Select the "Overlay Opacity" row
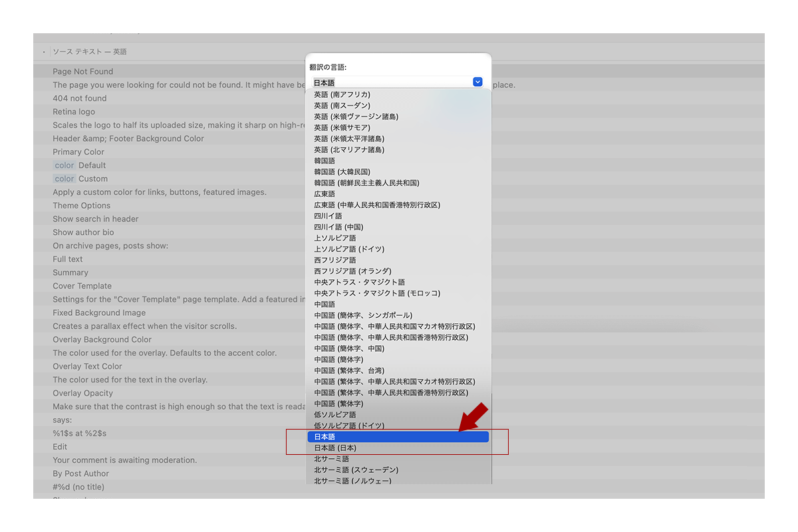The width and height of the screenshot is (798, 532). [83, 393]
